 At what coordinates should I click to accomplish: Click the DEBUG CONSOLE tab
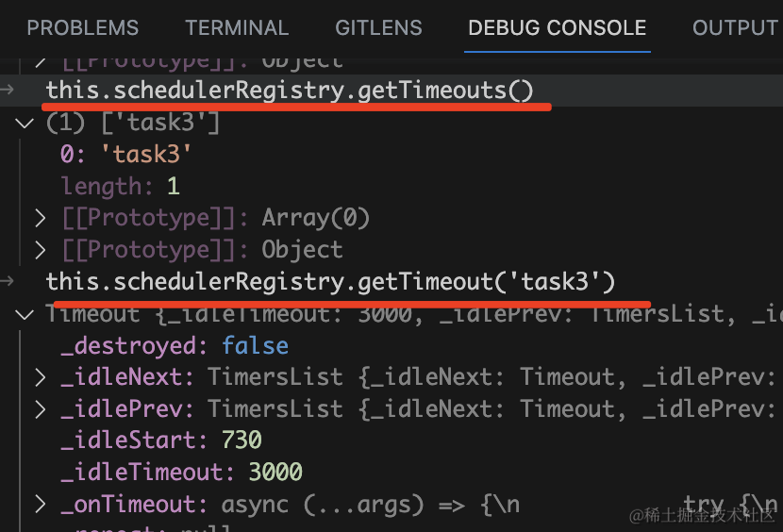[558, 28]
